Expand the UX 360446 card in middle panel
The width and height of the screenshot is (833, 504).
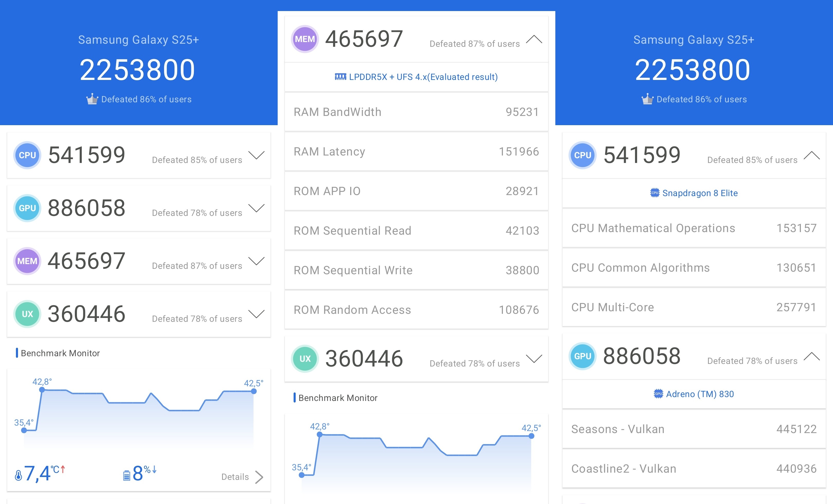coord(534,359)
